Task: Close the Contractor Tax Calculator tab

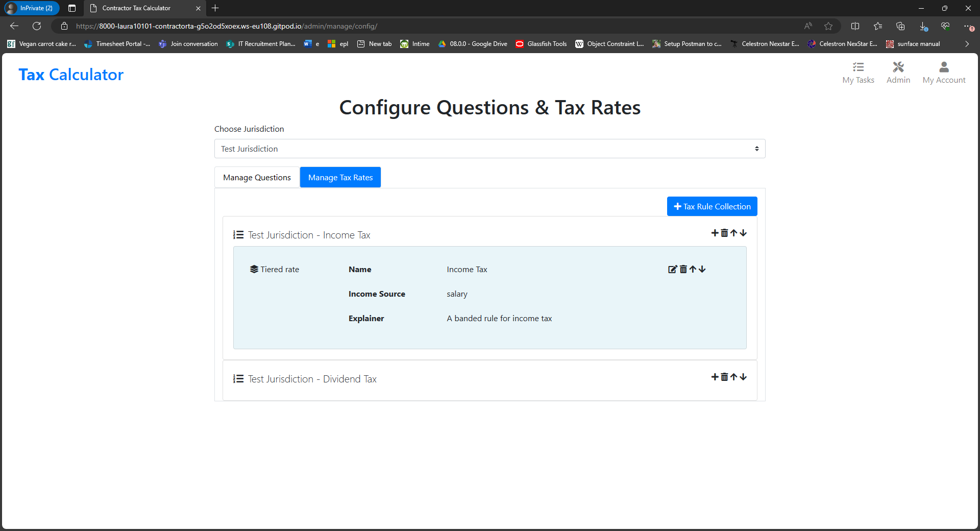Action: 198,8
